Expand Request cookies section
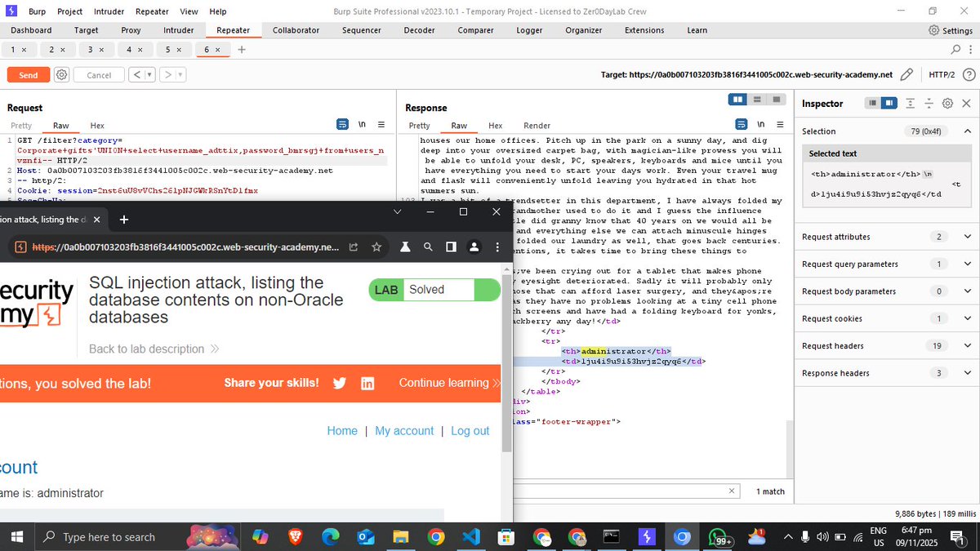The width and height of the screenshot is (980, 551). coord(968,319)
